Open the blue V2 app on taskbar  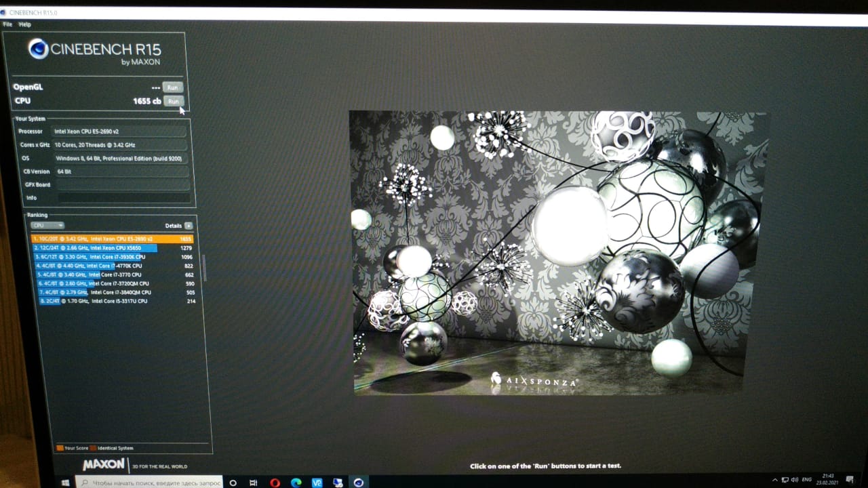click(317, 483)
